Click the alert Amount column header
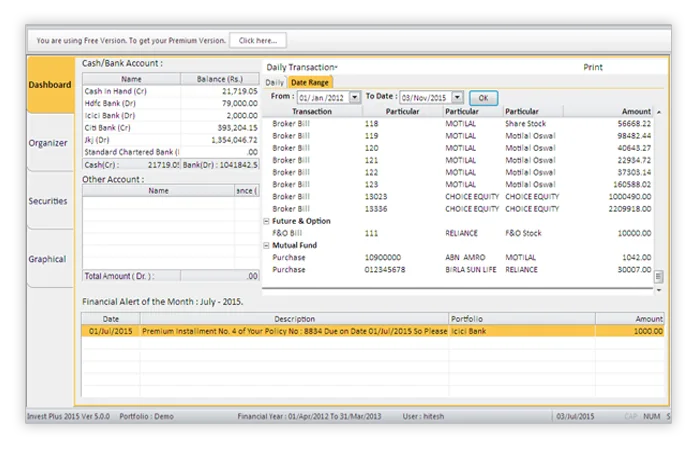 click(630, 319)
